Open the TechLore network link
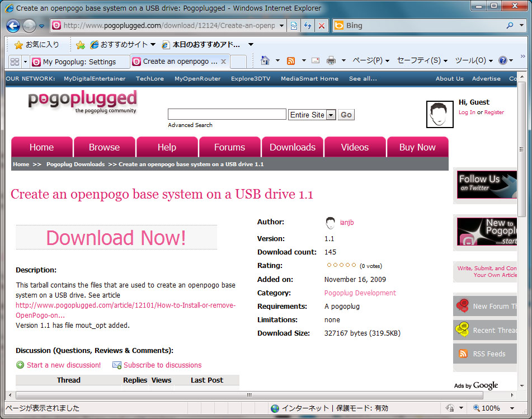 [x=149, y=78]
